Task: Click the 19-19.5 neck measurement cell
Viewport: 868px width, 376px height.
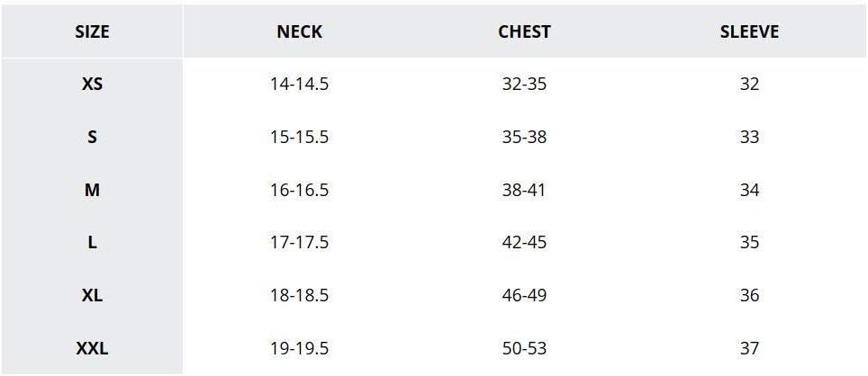Action: point(300,348)
